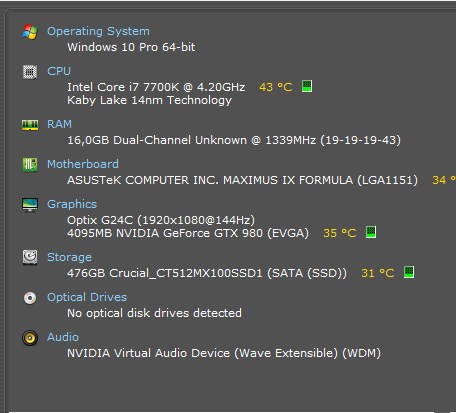Click the green SSD temperature status indicator
The height and width of the screenshot is (413, 456).
coord(409,272)
